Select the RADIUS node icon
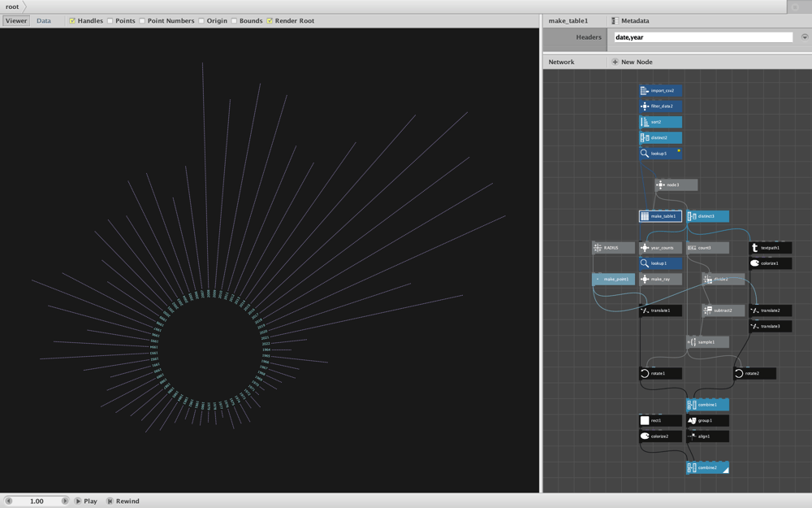Viewport: 812px width, 508px height. pyautogui.click(x=597, y=248)
